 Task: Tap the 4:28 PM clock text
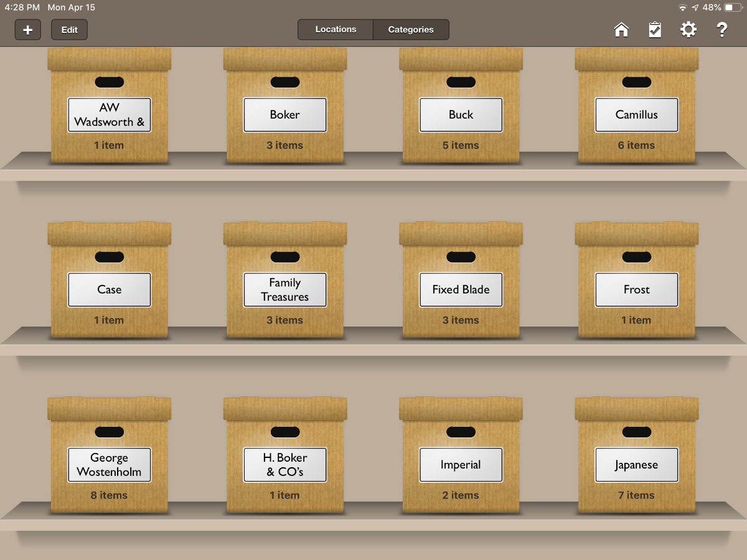pos(22,7)
